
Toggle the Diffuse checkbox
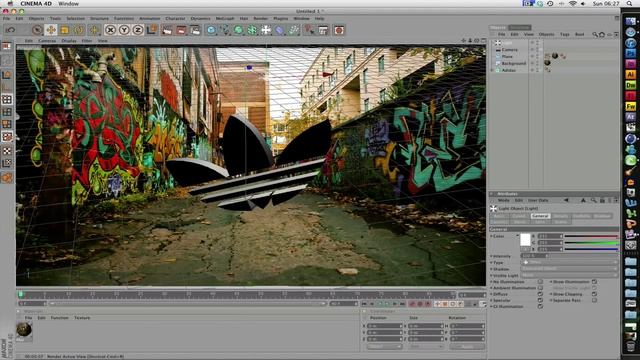pyautogui.click(x=540, y=294)
